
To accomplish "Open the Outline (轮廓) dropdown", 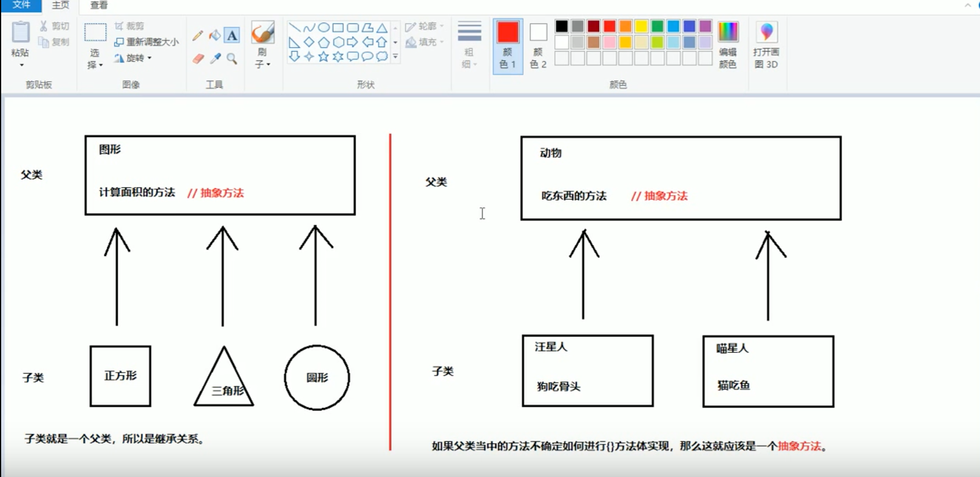I will (x=424, y=26).
